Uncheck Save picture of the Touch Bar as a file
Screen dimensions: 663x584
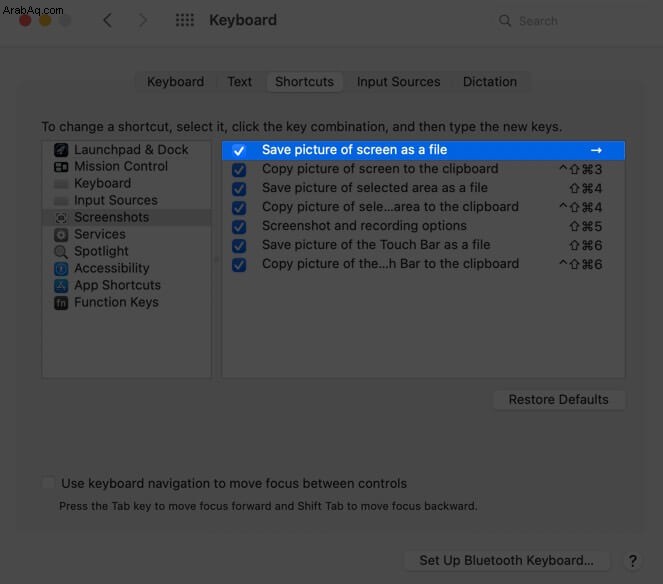[x=239, y=246]
